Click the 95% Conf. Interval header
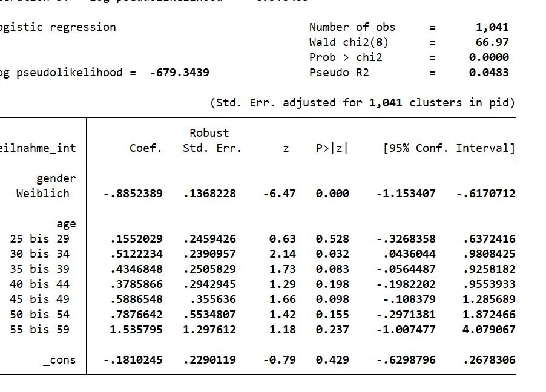The image size is (546, 392). click(449, 148)
